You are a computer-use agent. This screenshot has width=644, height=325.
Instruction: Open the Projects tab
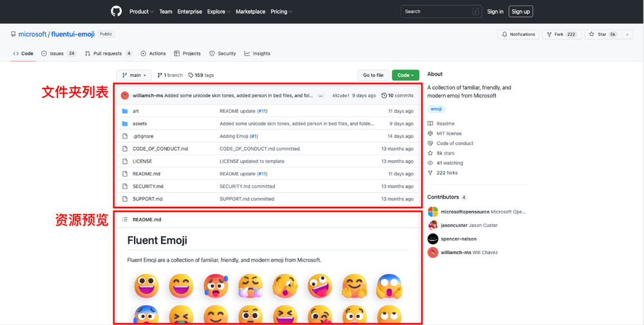click(187, 54)
